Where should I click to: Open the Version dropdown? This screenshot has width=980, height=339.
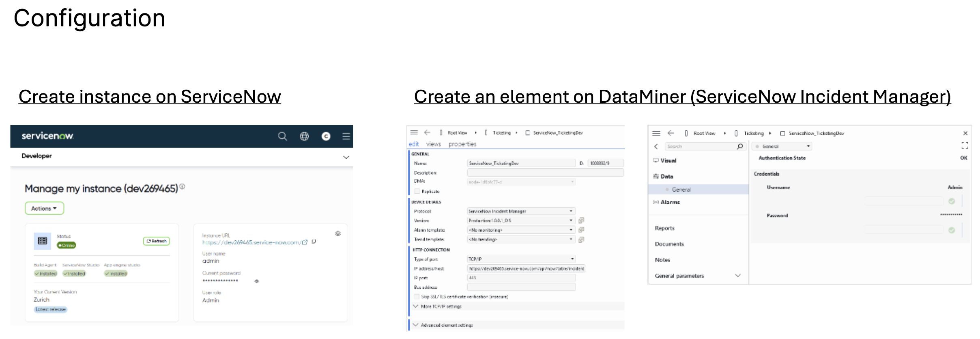(x=521, y=220)
